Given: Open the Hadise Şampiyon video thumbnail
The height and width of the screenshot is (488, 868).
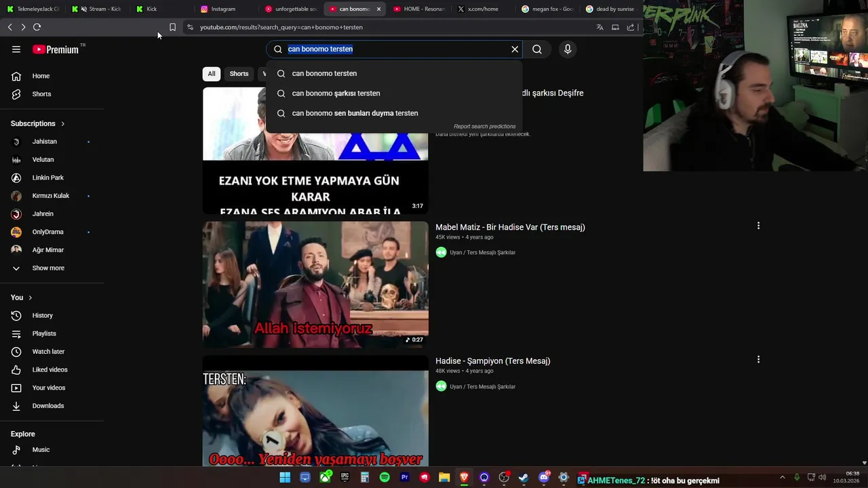Looking at the screenshot, I should tap(315, 411).
